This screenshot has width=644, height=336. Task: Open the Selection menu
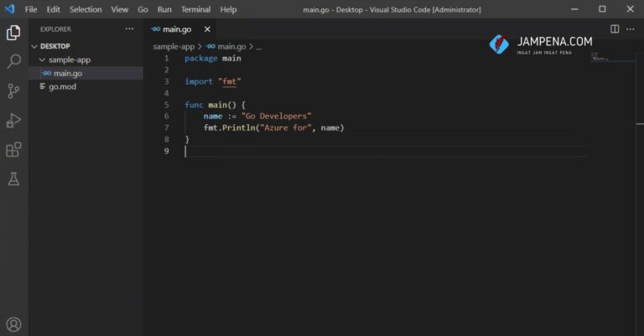pyautogui.click(x=86, y=9)
